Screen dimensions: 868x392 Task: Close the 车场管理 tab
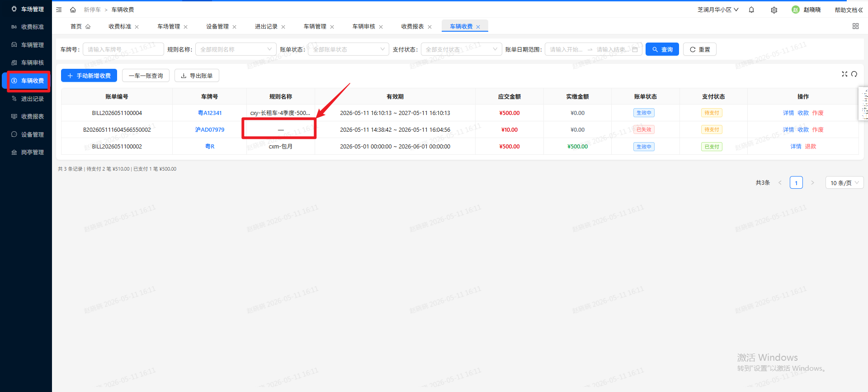point(185,27)
